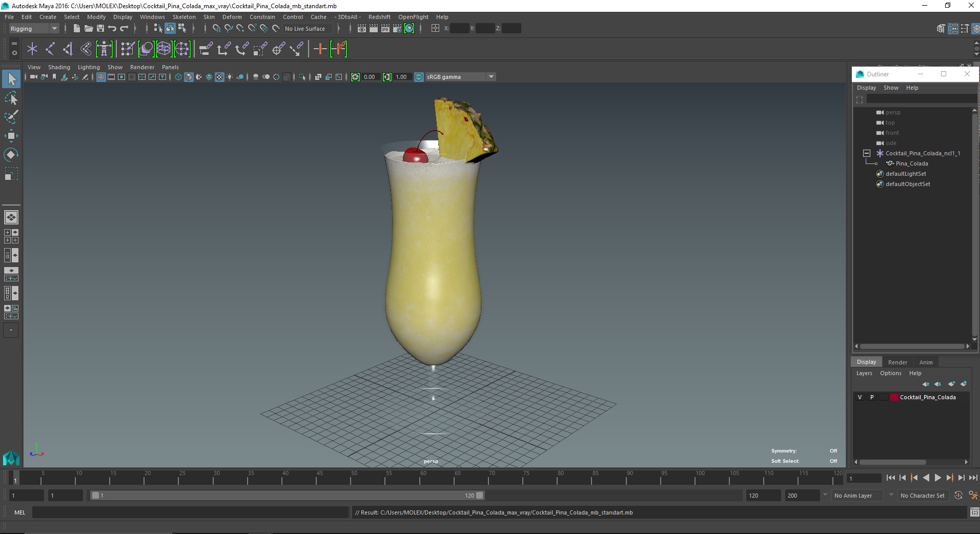Create layer from selected objects
The height and width of the screenshot is (534, 980).
click(964, 384)
